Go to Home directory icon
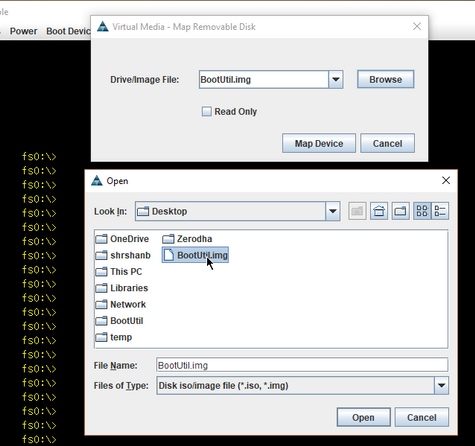The height and width of the screenshot is (446, 475). point(379,211)
